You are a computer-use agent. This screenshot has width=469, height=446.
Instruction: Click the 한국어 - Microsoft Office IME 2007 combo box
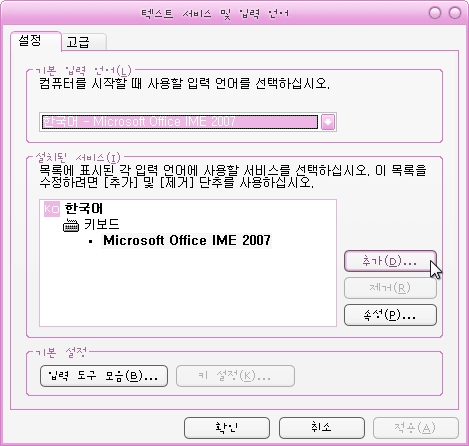(188, 122)
